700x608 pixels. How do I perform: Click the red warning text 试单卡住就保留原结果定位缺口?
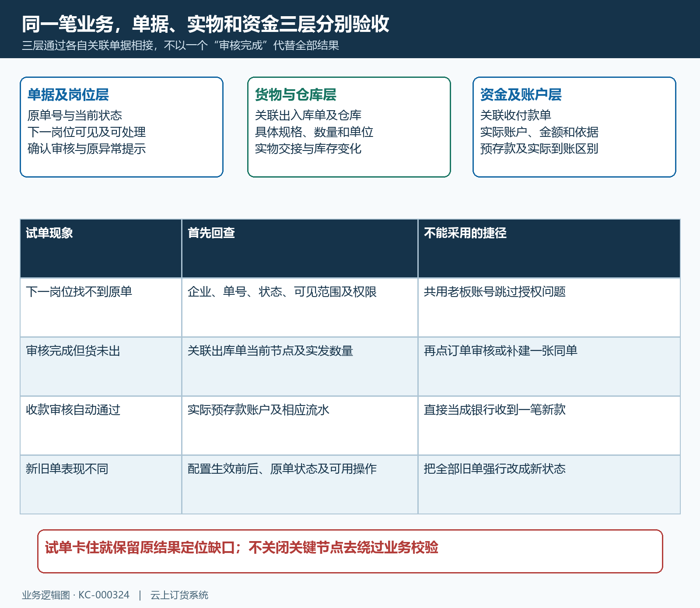140,548
